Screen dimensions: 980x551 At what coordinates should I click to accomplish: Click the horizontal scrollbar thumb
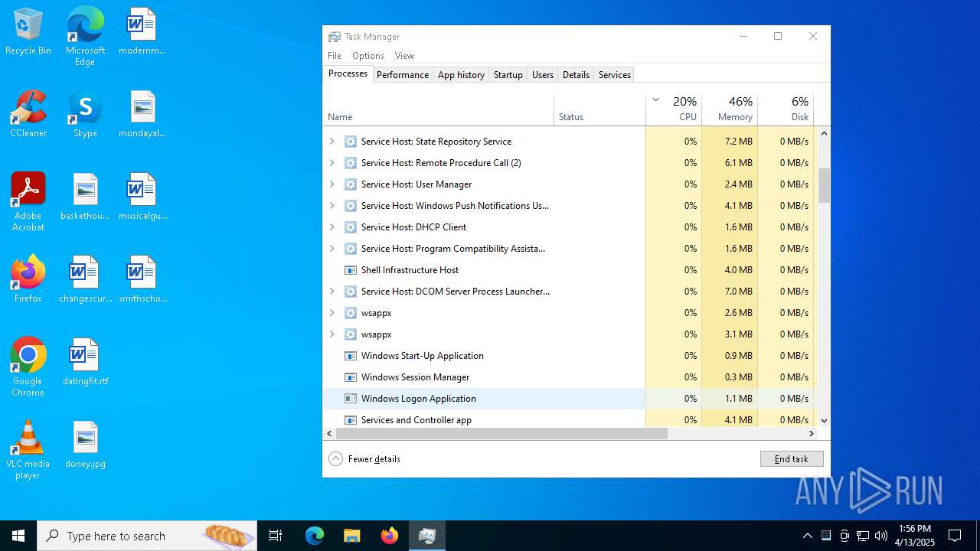point(501,433)
